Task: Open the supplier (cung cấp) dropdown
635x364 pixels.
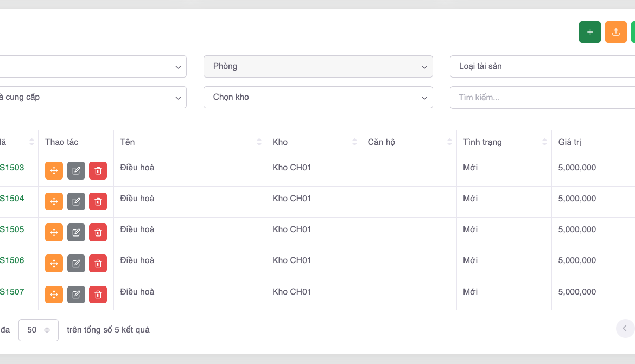Action: (92, 97)
